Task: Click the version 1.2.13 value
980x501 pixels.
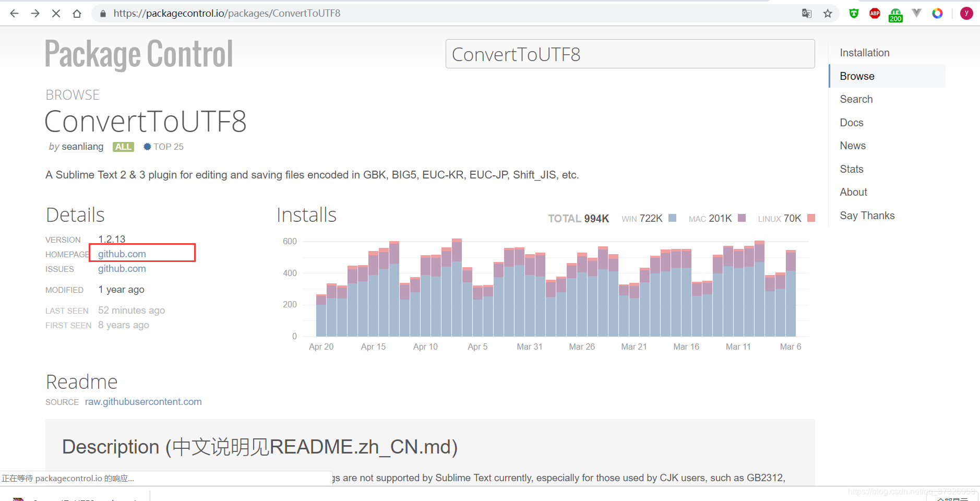Action: pos(112,239)
